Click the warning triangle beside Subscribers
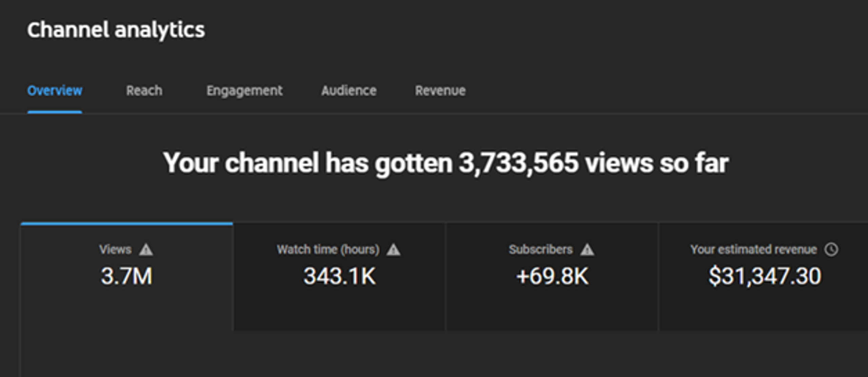 [587, 250]
